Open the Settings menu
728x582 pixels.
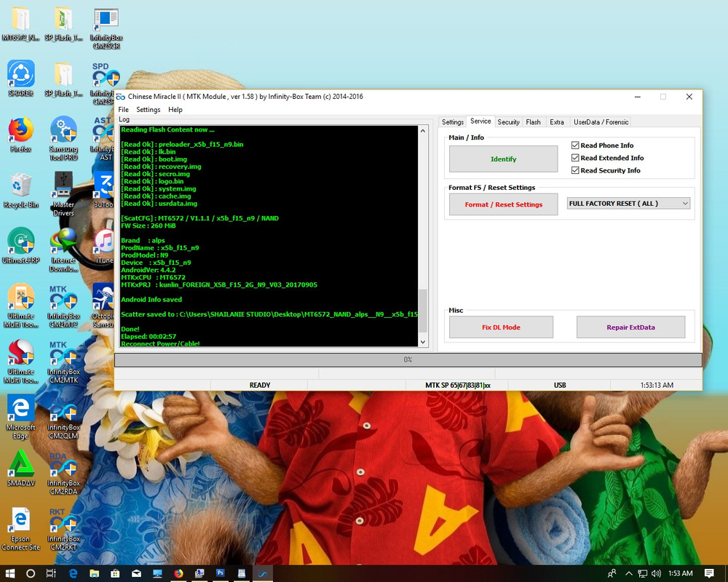tap(148, 110)
